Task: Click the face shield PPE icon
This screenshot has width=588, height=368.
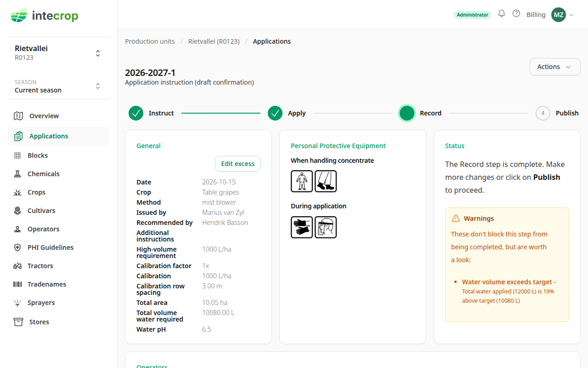Action: click(326, 227)
